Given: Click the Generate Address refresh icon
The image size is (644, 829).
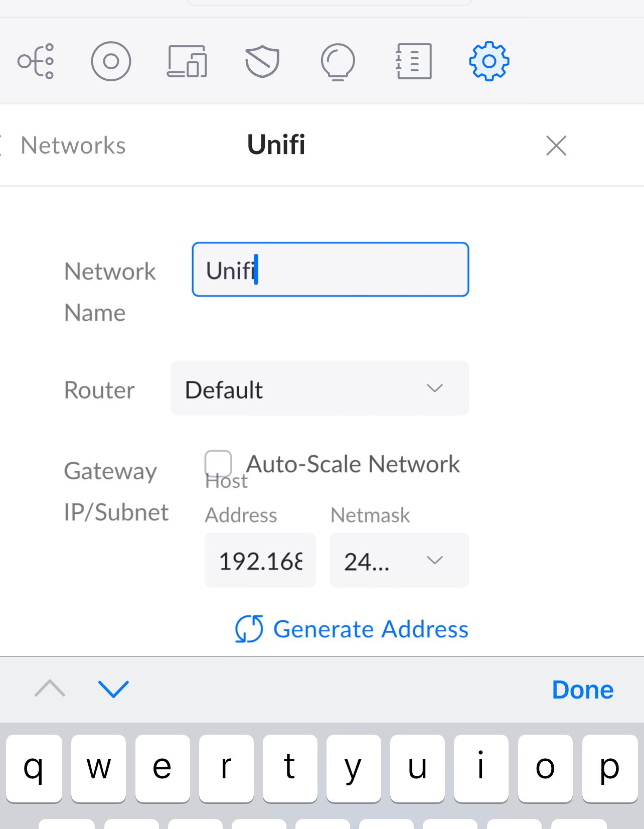Looking at the screenshot, I should click(249, 629).
